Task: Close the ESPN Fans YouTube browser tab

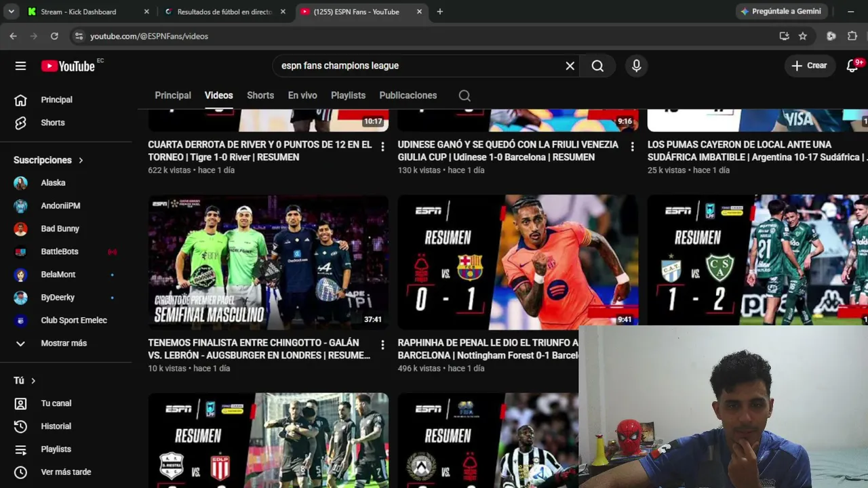Action: (419, 12)
